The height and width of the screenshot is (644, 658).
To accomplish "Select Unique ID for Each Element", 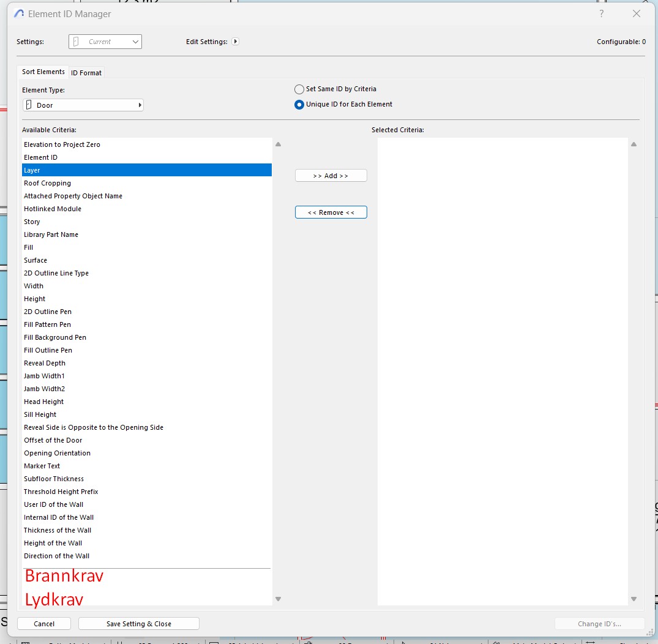I will click(299, 105).
